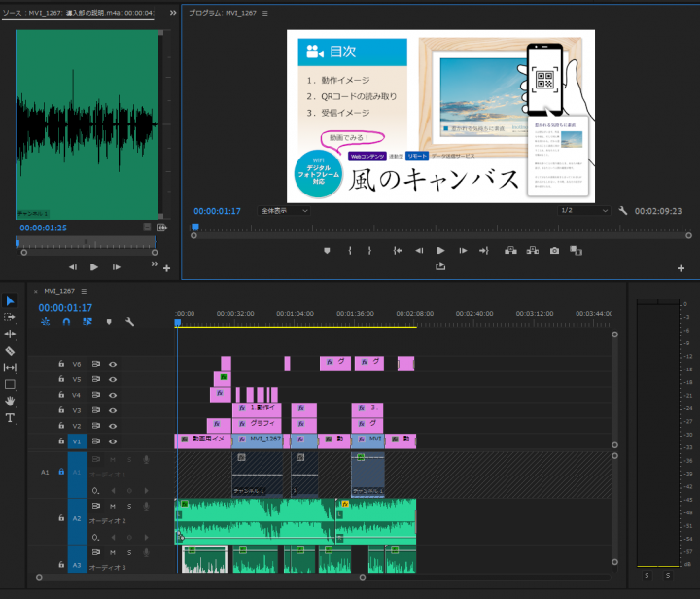Solo left channel in audio meters
700x599 pixels.
pos(647,576)
